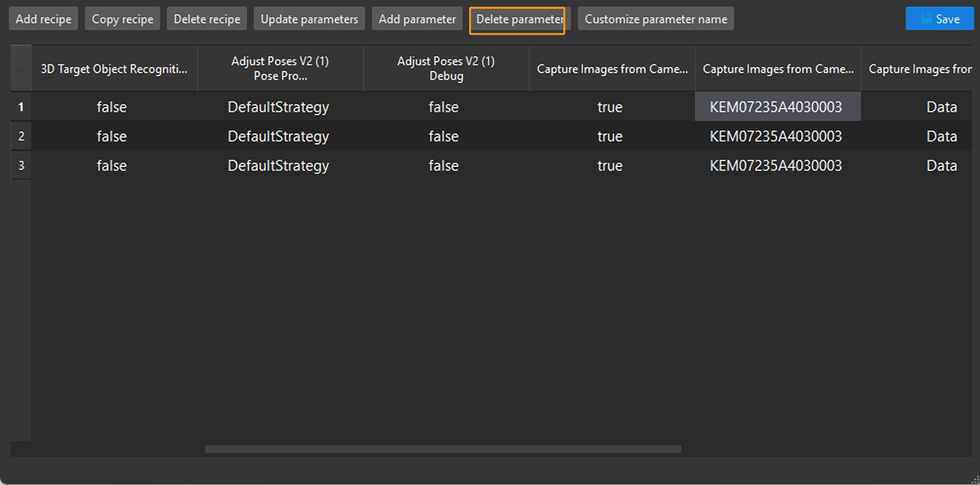
Task: Click DefaultStrategy value in row 2
Action: click(x=278, y=136)
